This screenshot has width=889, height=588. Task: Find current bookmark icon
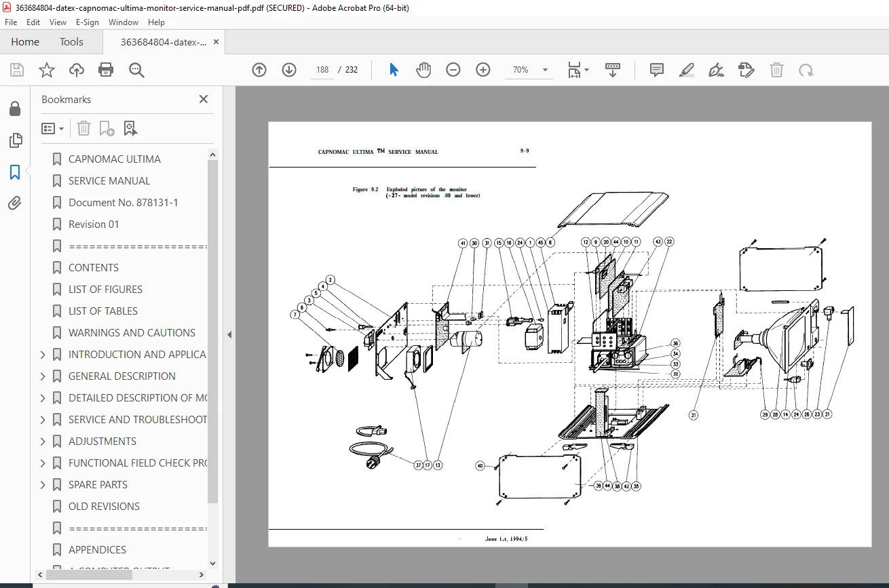point(130,128)
